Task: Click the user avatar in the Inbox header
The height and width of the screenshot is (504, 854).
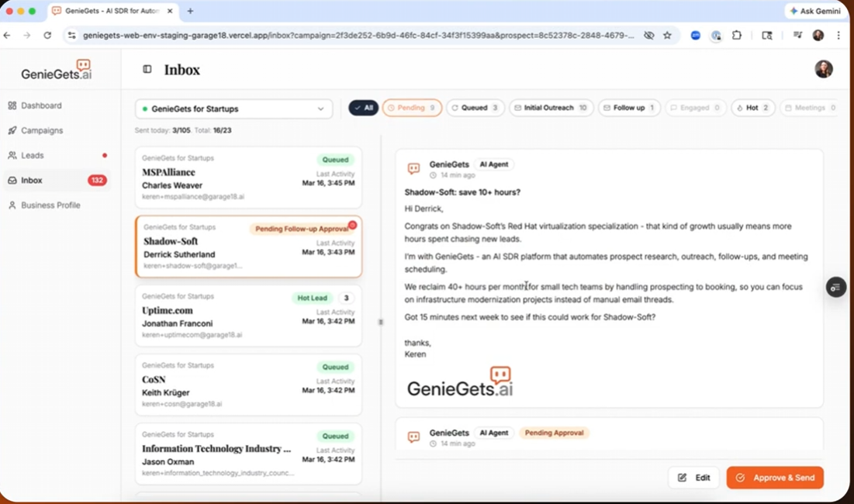Action: [824, 69]
